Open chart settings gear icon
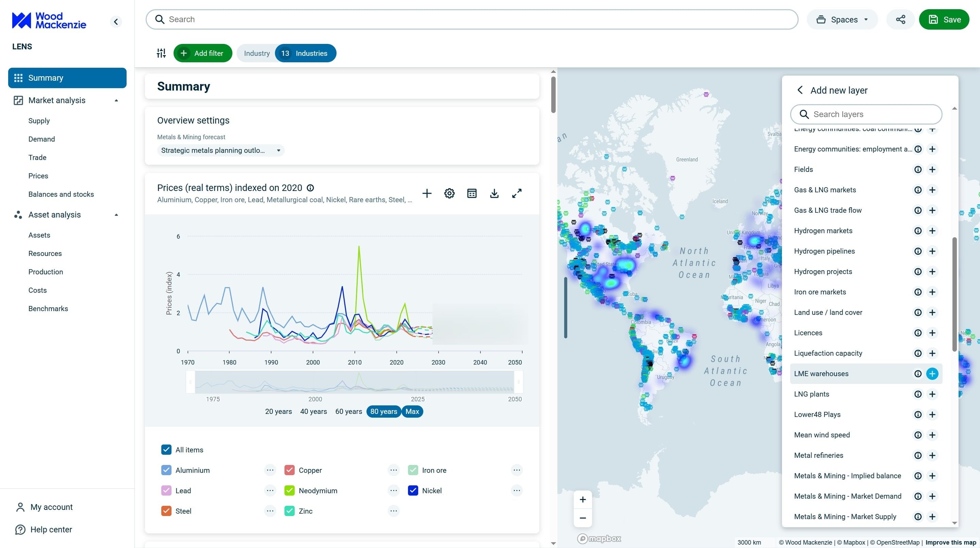980x548 pixels. [x=449, y=193]
